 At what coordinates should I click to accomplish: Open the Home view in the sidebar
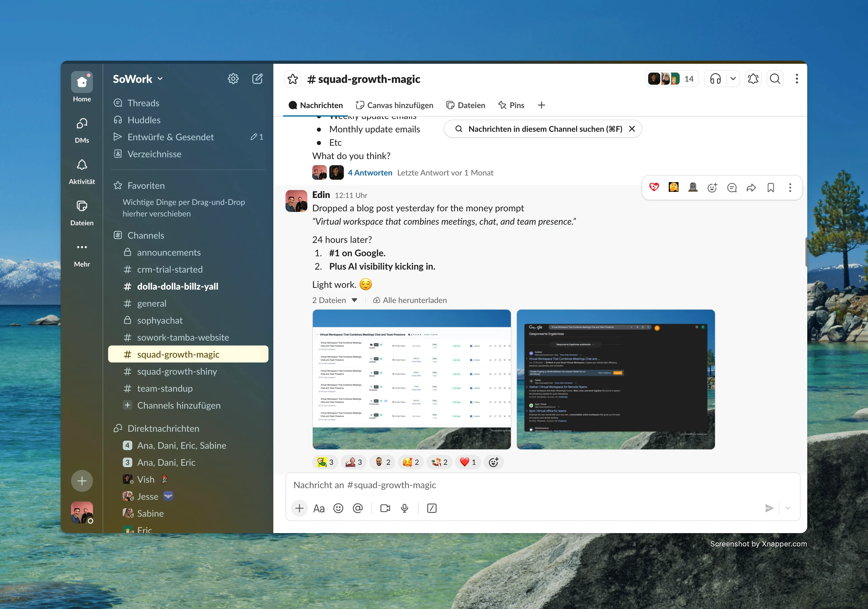[x=82, y=87]
